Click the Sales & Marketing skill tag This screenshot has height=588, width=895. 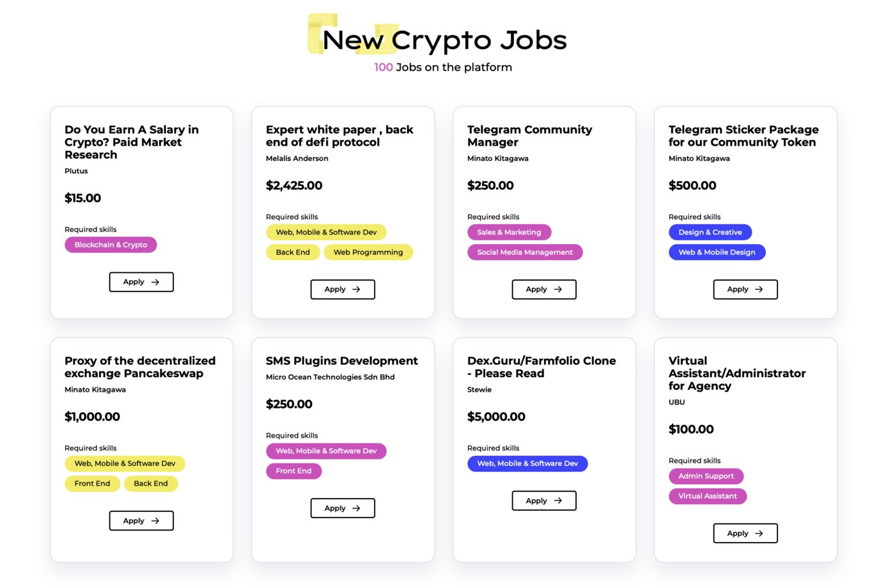pyautogui.click(x=509, y=232)
